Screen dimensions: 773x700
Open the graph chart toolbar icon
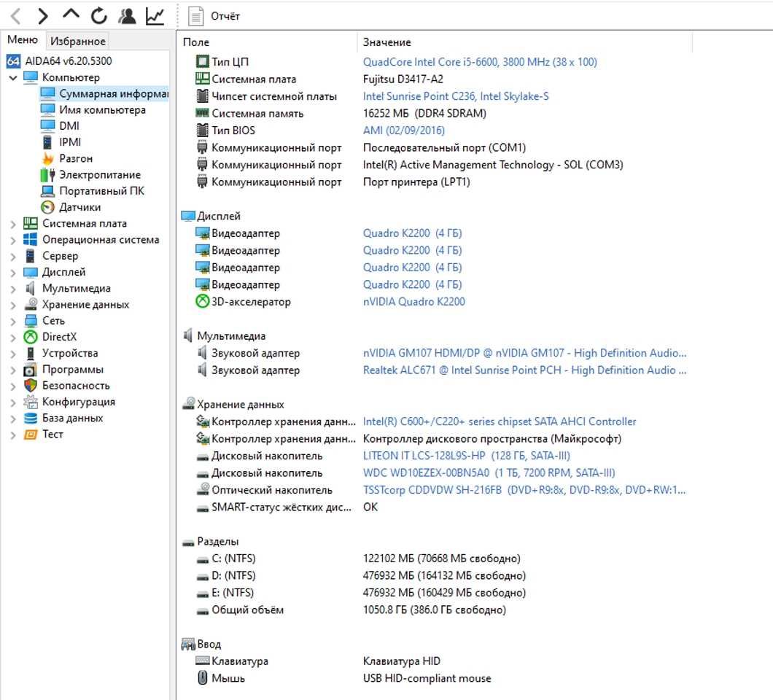point(155,16)
